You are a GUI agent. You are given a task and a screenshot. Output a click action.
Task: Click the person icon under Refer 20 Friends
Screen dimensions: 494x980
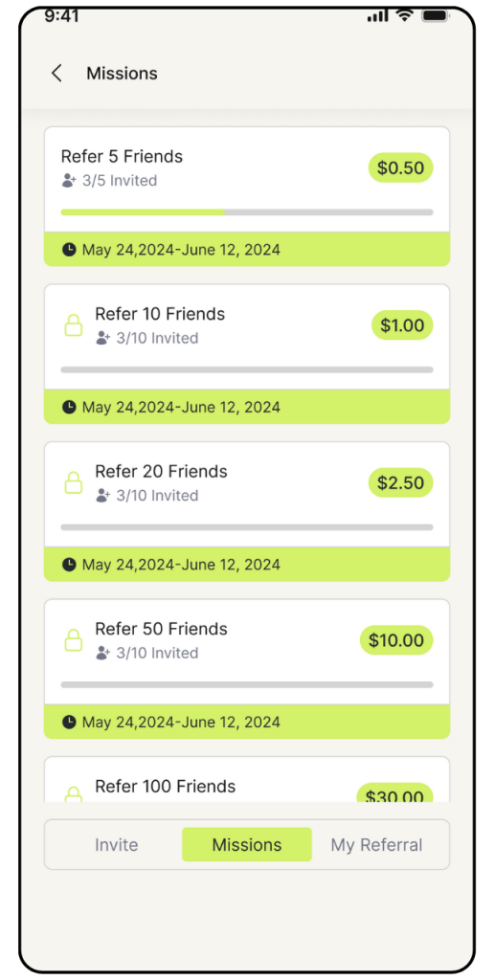[x=103, y=496]
